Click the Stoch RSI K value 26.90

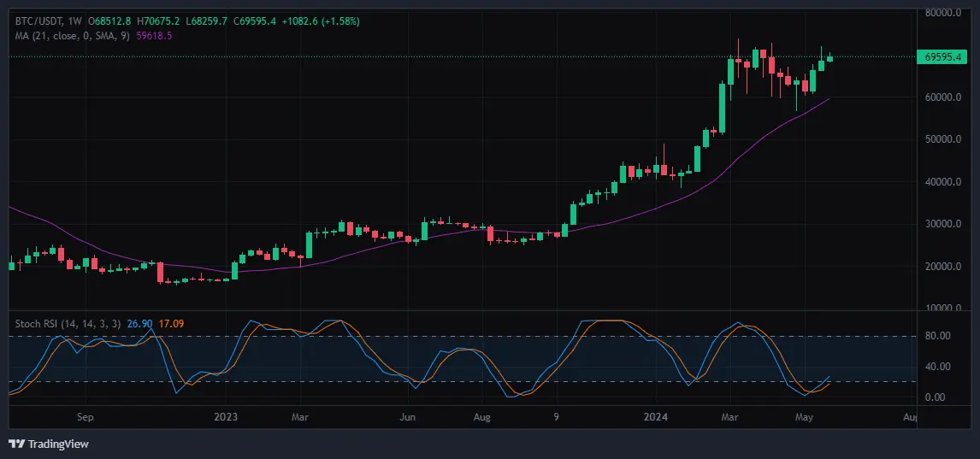tap(139, 323)
